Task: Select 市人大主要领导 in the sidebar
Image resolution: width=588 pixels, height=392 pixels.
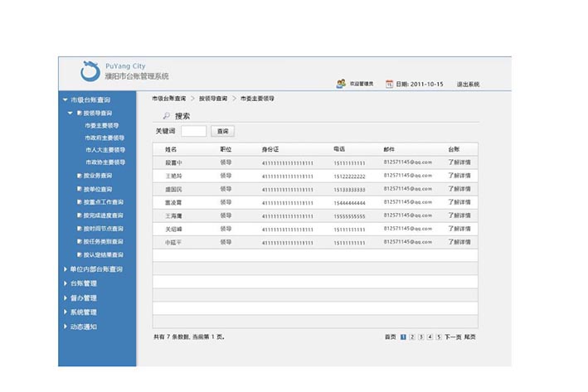Action: click(x=105, y=150)
